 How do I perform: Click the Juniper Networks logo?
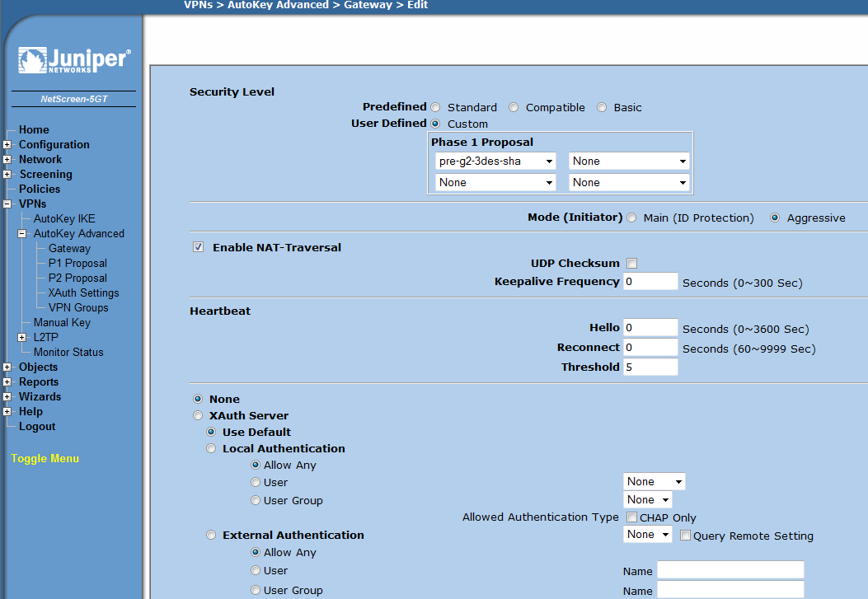[x=73, y=61]
